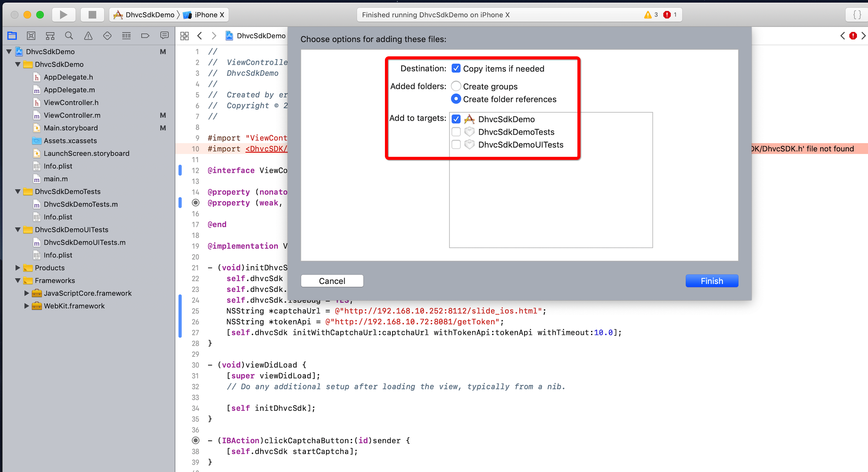868x472 pixels.
Task: Open the Project navigator folder icon
Action: point(12,36)
